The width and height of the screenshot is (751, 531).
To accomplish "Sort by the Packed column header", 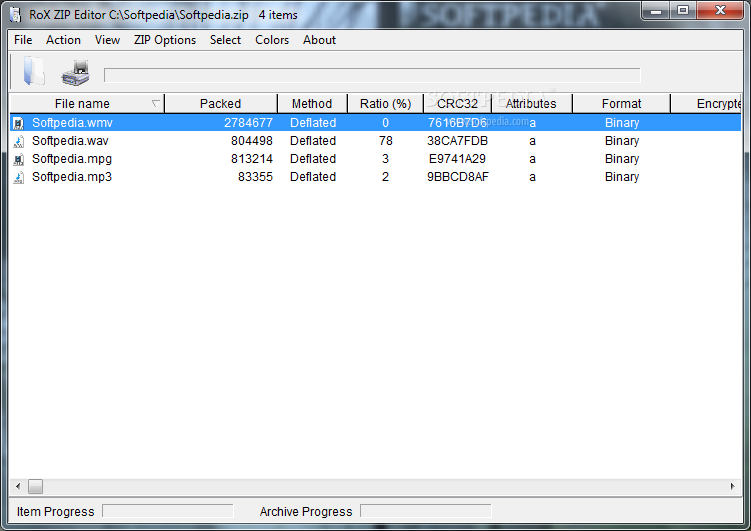I will point(221,103).
